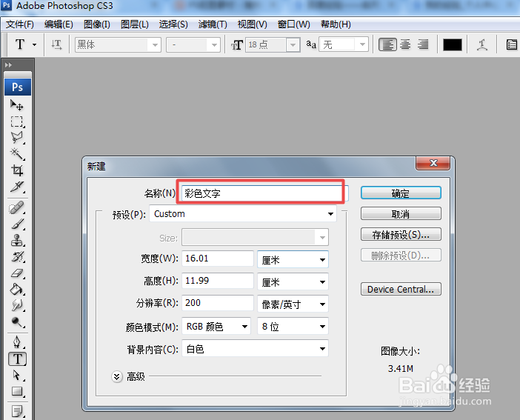The height and width of the screenshot is (420, 520).
Task: Open the 图像(I) menu
Action: tap(96, 24)
